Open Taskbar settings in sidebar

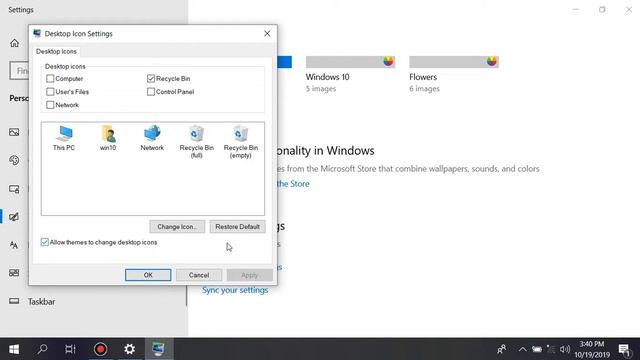41,302
